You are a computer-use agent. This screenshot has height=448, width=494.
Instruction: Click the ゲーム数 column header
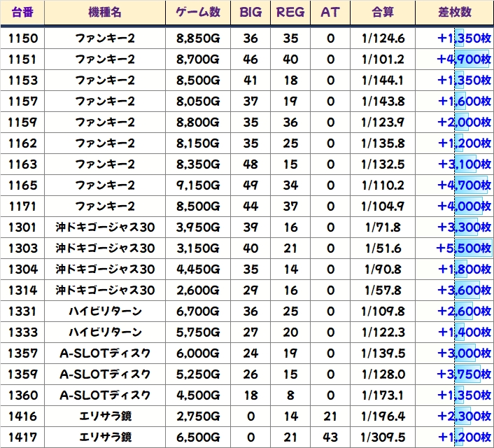(x=198, y=13)
